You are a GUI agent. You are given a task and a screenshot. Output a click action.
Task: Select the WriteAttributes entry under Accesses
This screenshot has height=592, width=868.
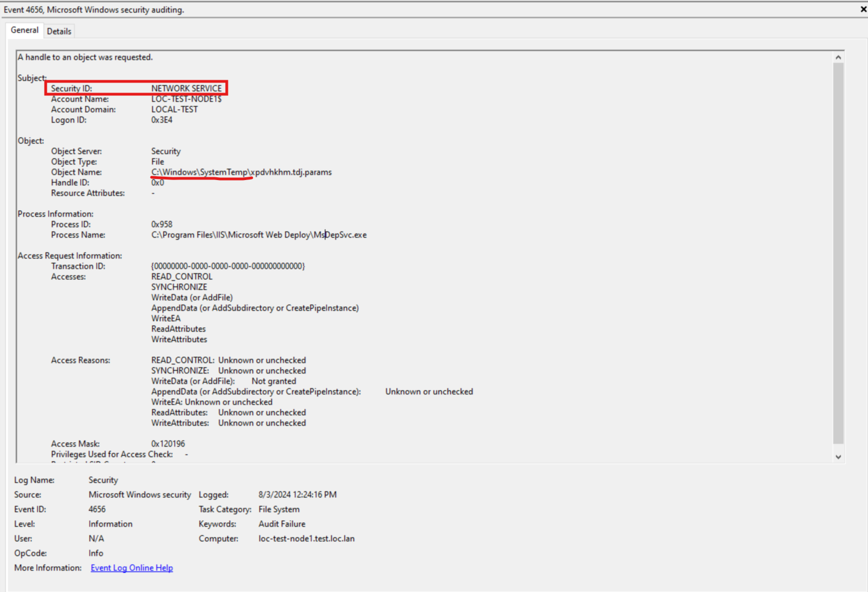pyautogui.click(x=179, y=339)
